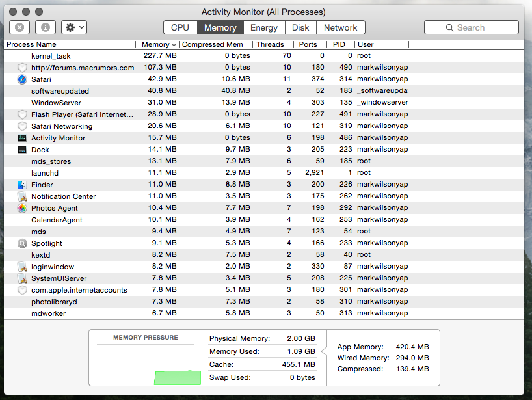Click the loginwindow process icon

[x=22, y=267]
